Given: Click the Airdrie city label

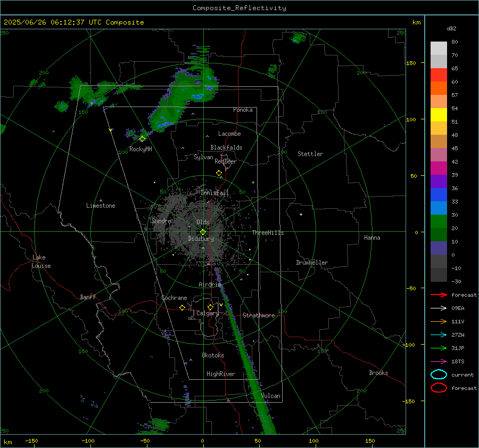Looking at the screenshot, I should coord(210,284).
